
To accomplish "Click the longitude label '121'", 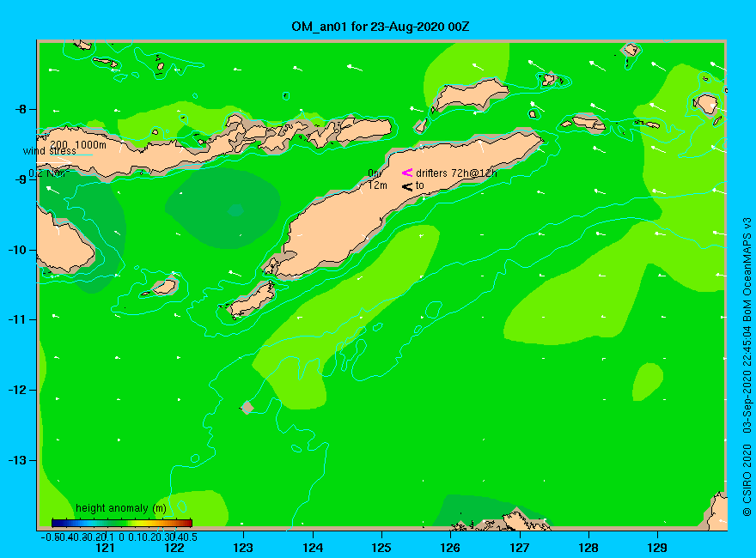I will pyautogui.click(x=105, y=548).
